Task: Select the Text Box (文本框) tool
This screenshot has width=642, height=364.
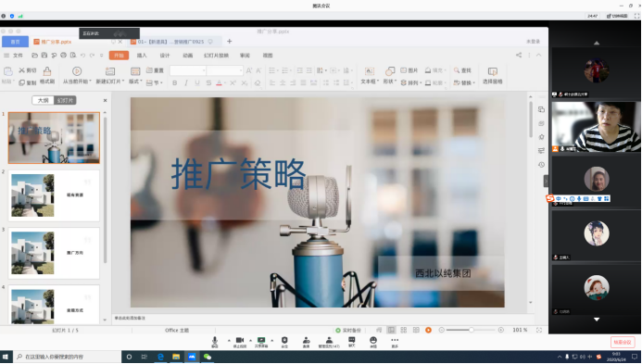Action: pos(370,75)
